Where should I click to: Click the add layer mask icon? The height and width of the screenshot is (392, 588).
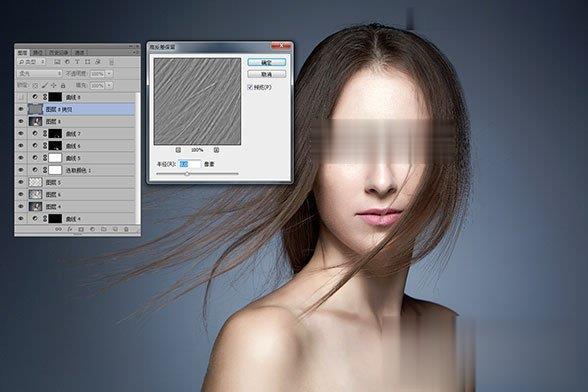click(x=81, y=229)
